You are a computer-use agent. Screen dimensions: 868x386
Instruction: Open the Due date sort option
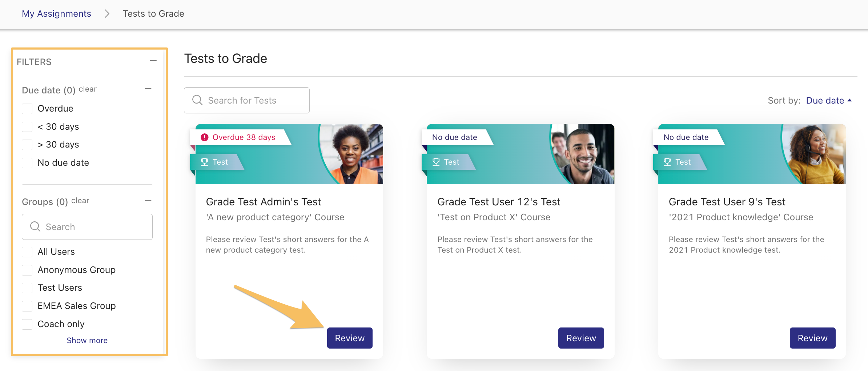[x=825, y=101]
